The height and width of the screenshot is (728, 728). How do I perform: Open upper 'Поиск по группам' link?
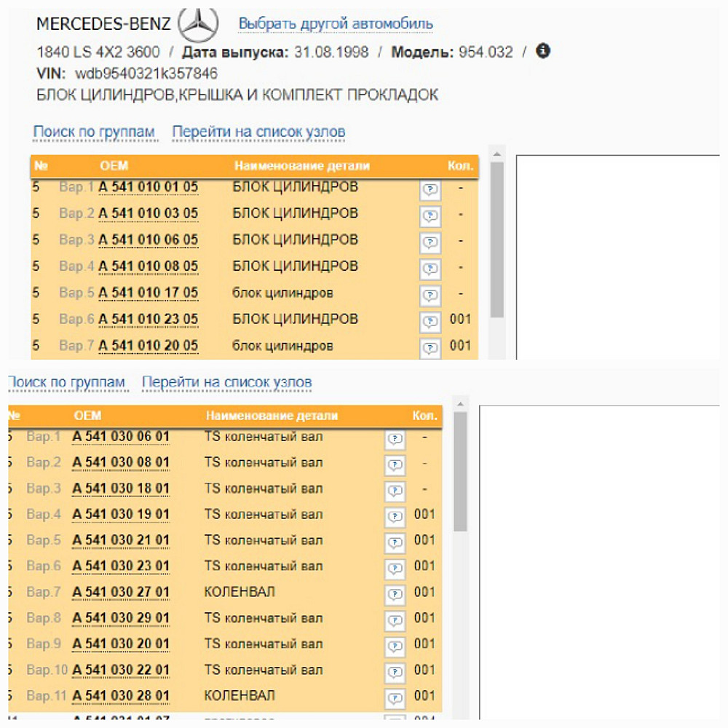pos(94,132)
